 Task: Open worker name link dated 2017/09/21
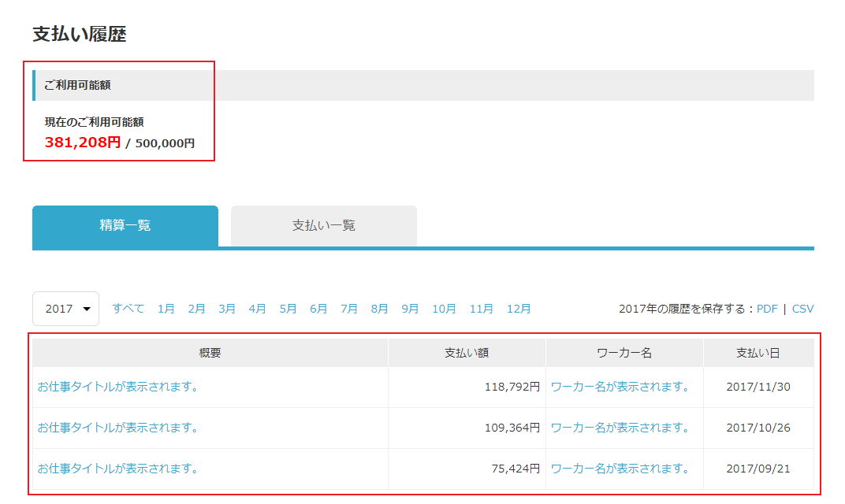pyautogui.click(x=620, y=469)
